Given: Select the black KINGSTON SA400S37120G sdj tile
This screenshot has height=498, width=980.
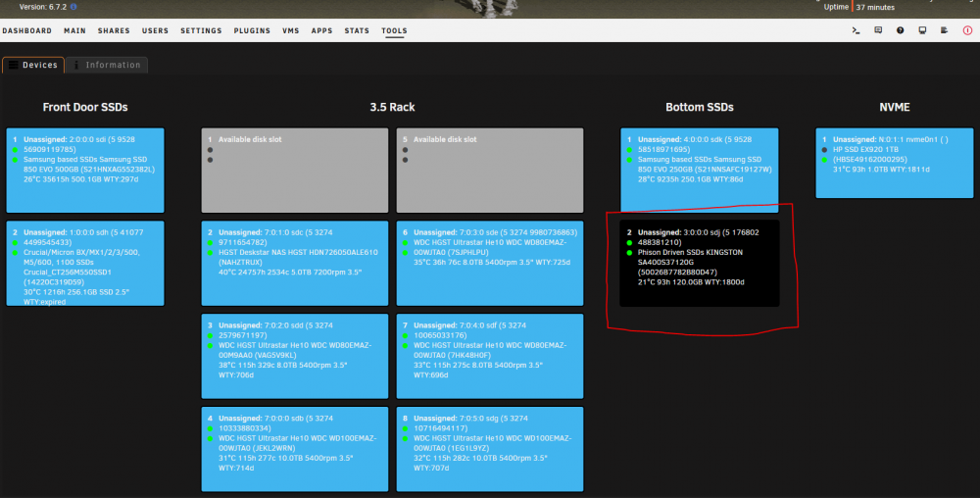Looking at the screenshot, I should tap(700, 263).
